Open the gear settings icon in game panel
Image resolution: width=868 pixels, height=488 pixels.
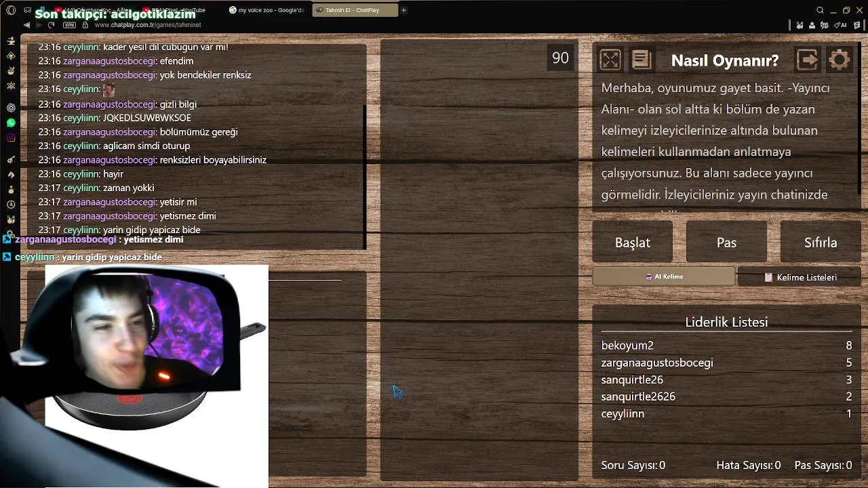point(839,60)
